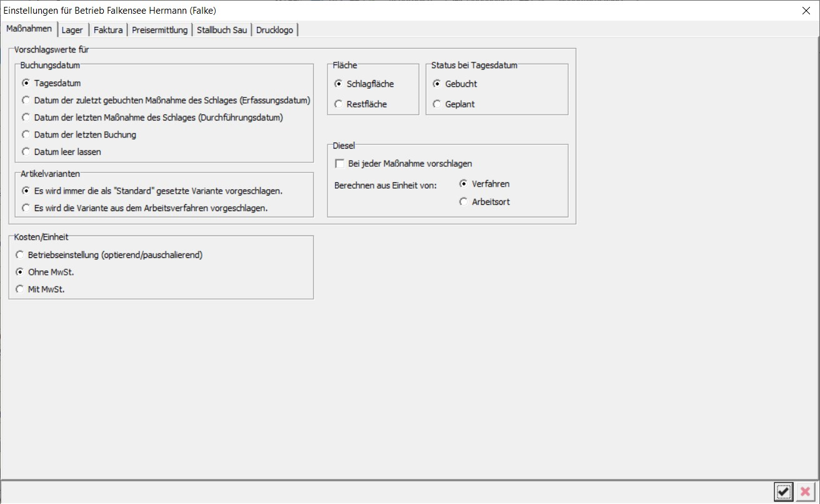This screenshot has width=820, height=504.
Task: Switch to the Drucklogo tab
Action: coord(274,30)
